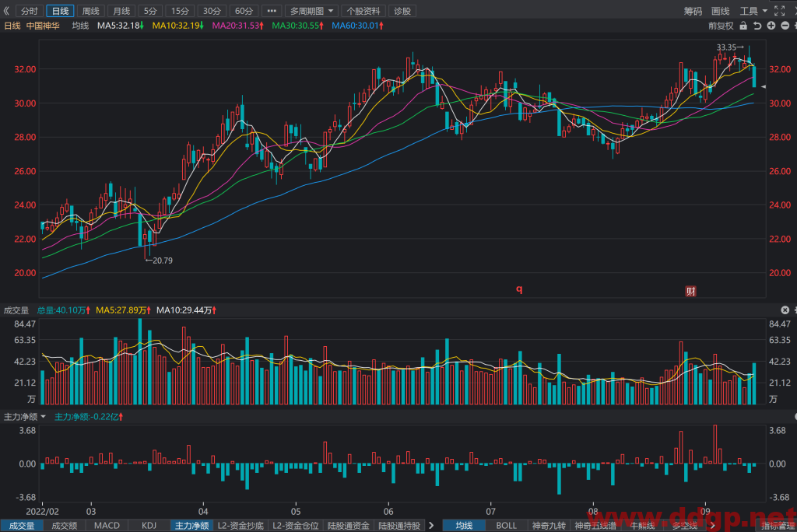Image resolution: width=797 pixels, height=532 pixels.
Task: Select the KDJ indicator tab
Action: pos(149,526)
